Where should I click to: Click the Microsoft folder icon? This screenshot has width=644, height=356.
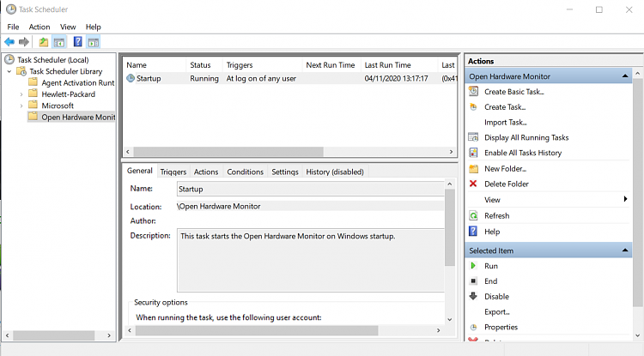point(33,106)
